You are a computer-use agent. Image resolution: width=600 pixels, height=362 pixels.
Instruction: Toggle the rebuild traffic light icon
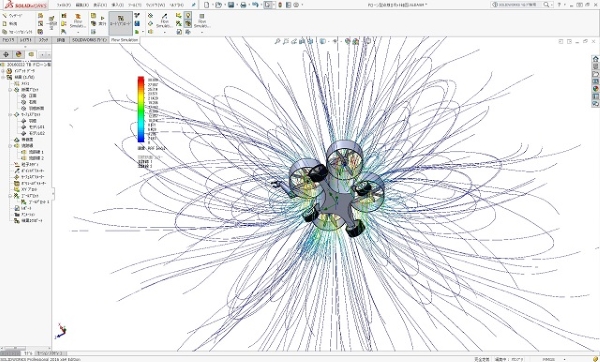(280, 5)
